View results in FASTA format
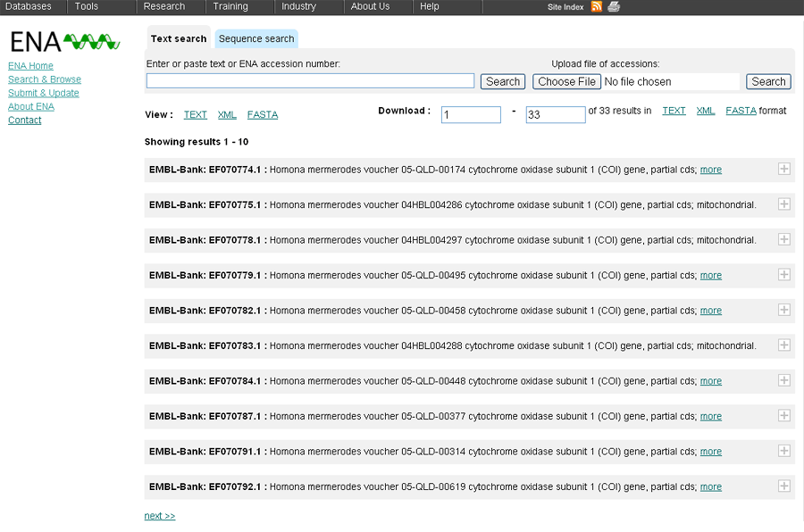The image size is (804, 532). coord(263,115)
